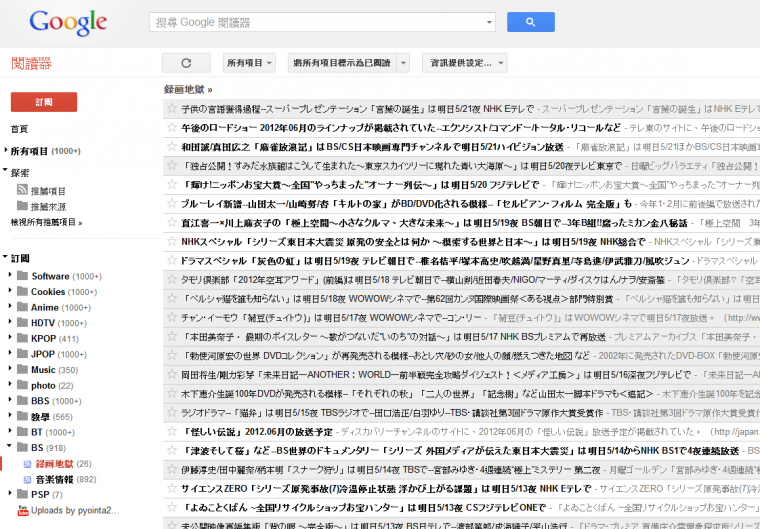Viewport: 760px width, 529px height.
Task: Star the 「怪しい伝説」2012.06月 item
Action: [172, 431]
